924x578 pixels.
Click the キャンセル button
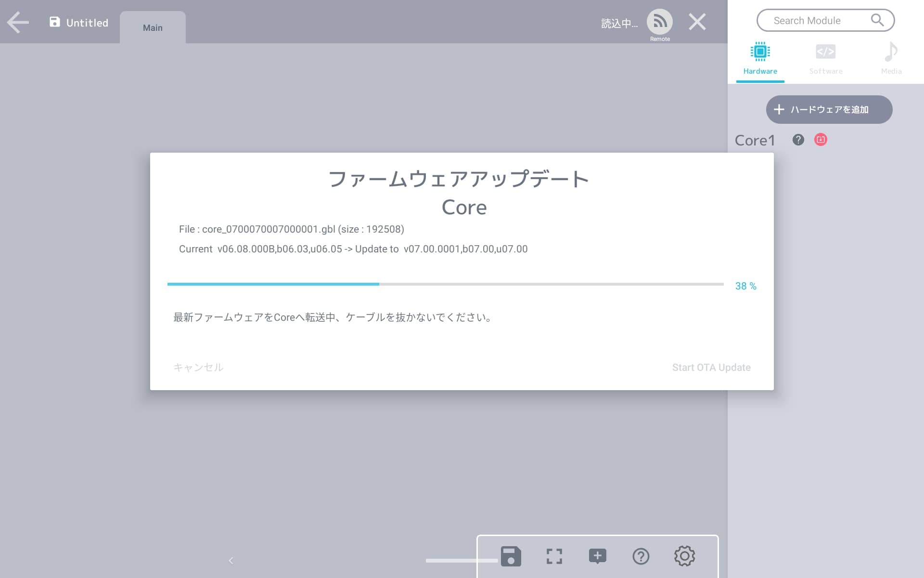tap(198, 368)
